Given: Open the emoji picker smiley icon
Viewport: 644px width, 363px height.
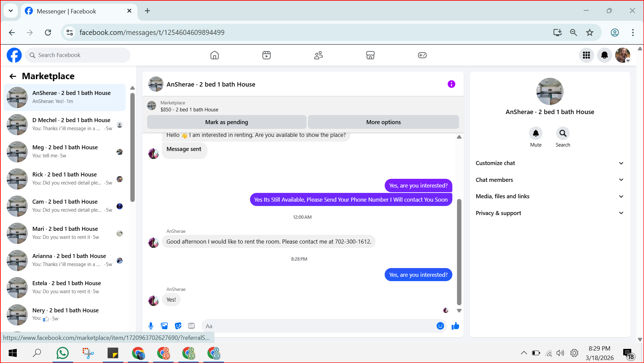Looking at the screenshot, I should 440,326.
